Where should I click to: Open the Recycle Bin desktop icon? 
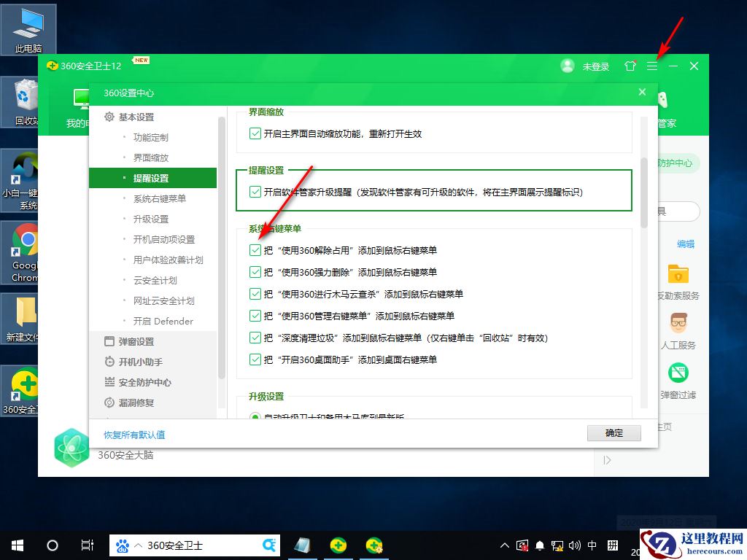pyautogui.click(x=20, y=102)
